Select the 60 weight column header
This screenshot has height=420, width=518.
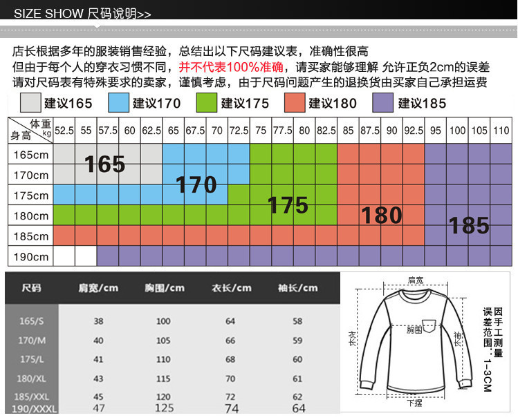pos(129,131)
